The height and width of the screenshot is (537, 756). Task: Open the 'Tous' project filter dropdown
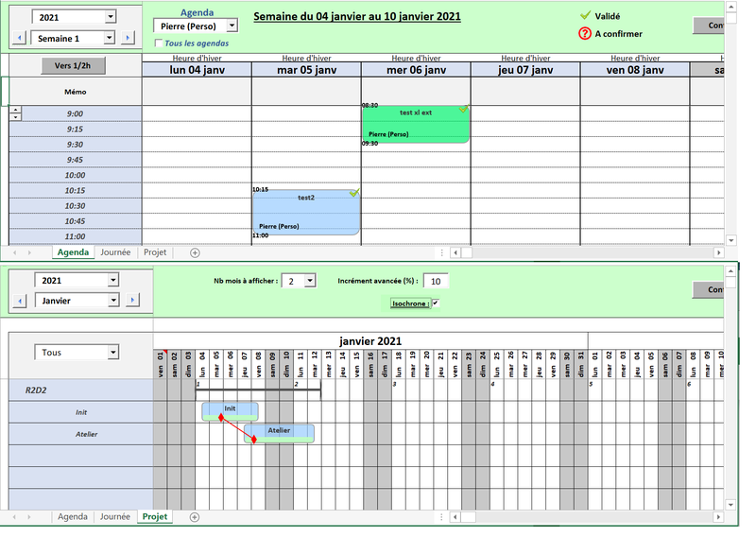point(113,353)
